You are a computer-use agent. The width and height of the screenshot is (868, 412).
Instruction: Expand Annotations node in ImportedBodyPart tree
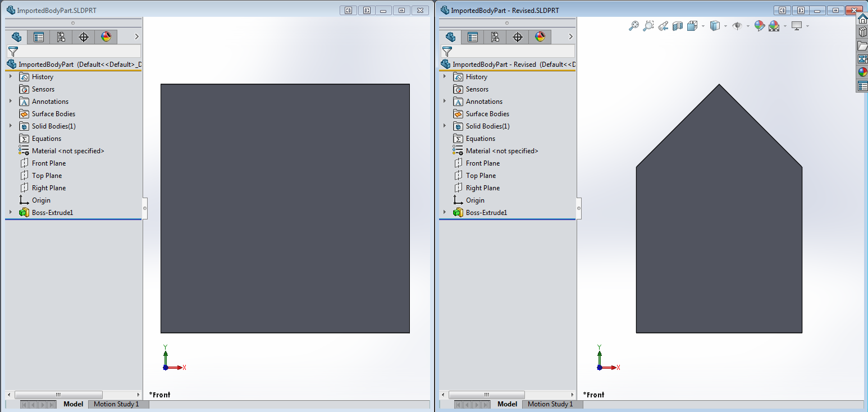(11, 101)
